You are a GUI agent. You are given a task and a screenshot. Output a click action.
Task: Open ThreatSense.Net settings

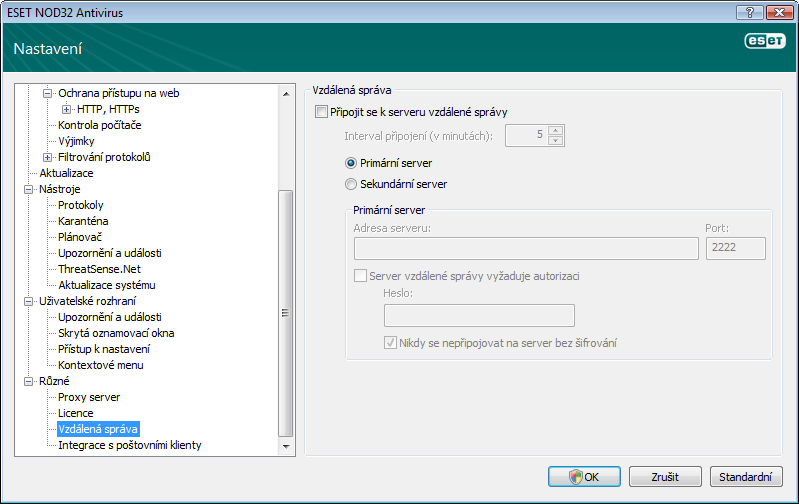point(99,269)
